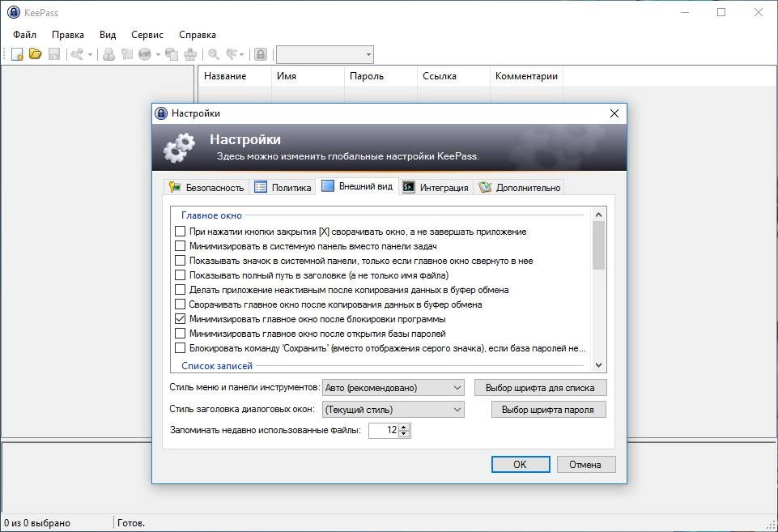The image size is (778, 532).
Task: Click the Copy URL toolbar icon
Action: (x=172, y=54)
